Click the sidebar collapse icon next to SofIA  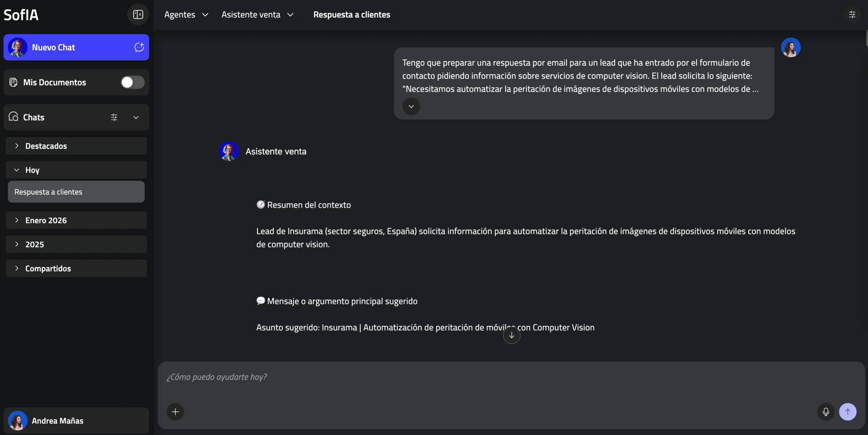138,15
